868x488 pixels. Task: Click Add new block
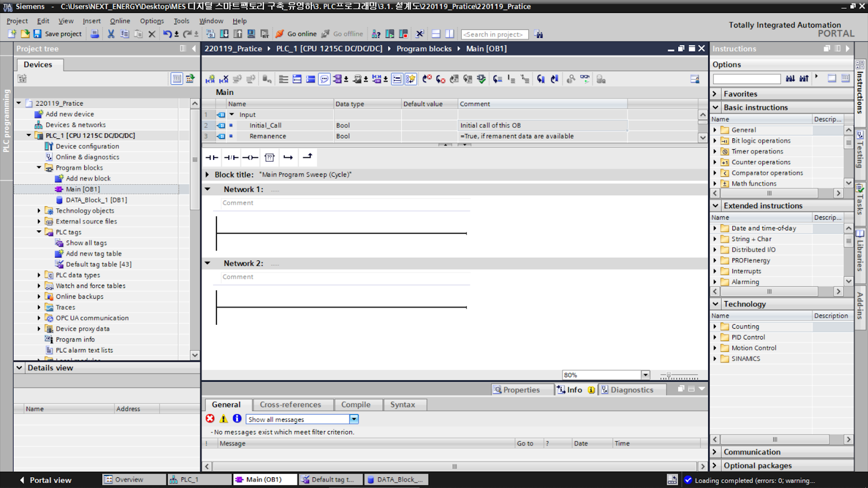pos(88,178)
